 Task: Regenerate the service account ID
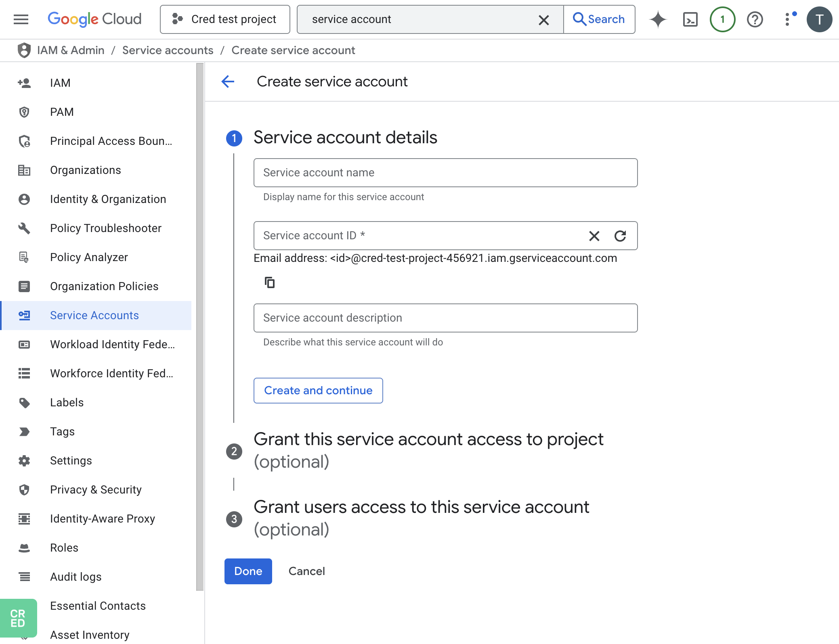click(x=620, y=236)
